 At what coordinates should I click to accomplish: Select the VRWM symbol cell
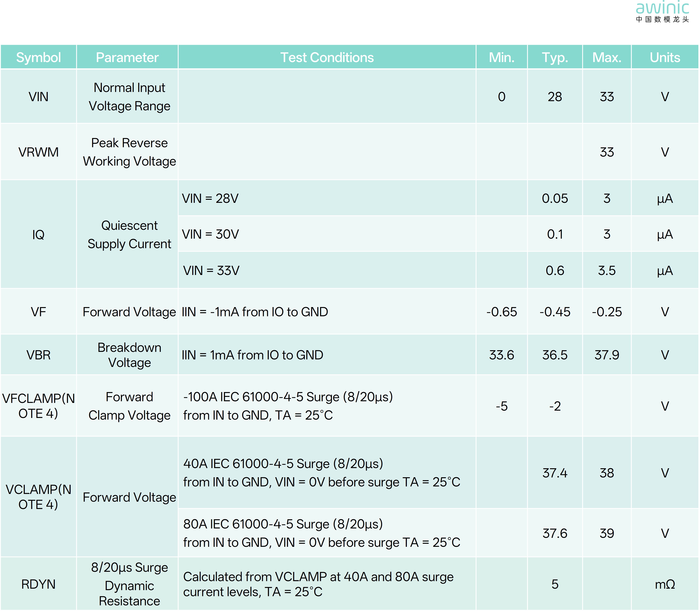(x=38, y=152)
